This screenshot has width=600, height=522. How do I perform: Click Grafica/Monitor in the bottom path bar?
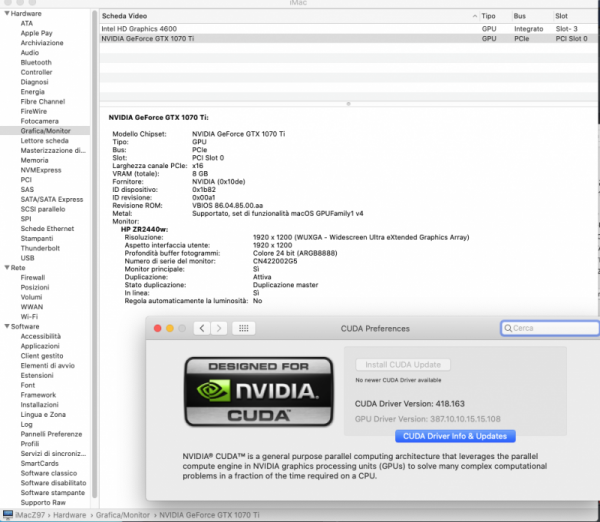pos(122,515)
